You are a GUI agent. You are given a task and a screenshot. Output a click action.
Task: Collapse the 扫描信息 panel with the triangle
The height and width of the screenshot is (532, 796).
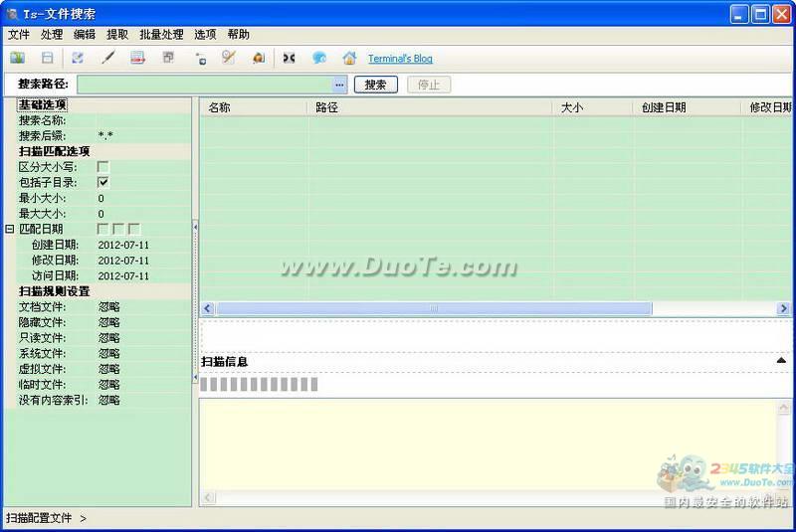(x=781, y=361)
